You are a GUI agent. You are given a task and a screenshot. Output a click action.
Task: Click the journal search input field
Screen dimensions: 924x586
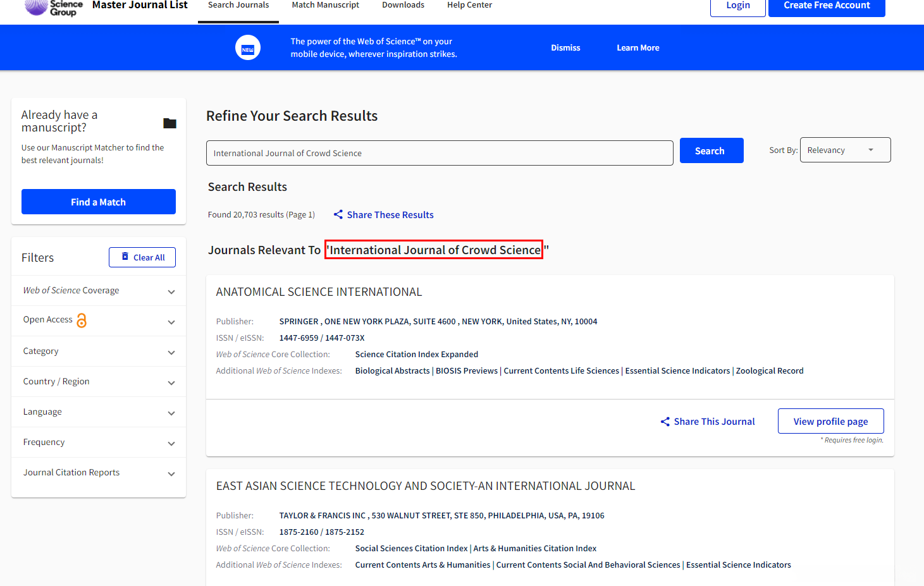point(440,153)
